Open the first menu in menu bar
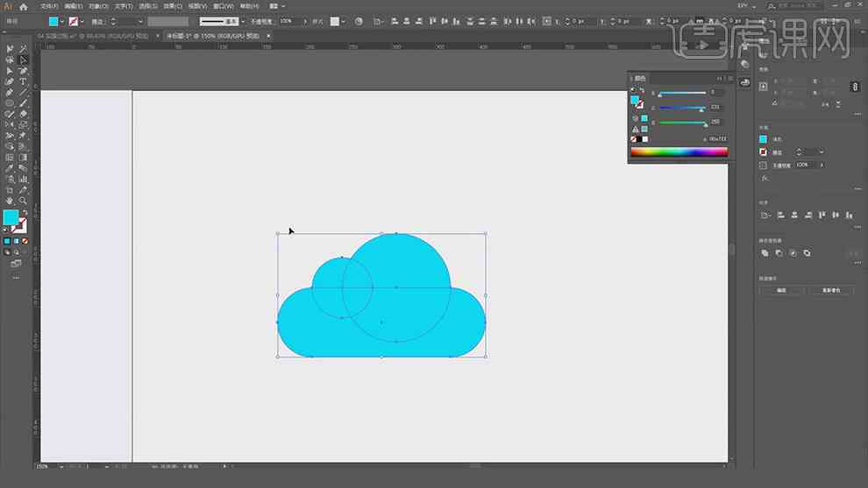This screenshot has height=488, width=868. [49, 6]
